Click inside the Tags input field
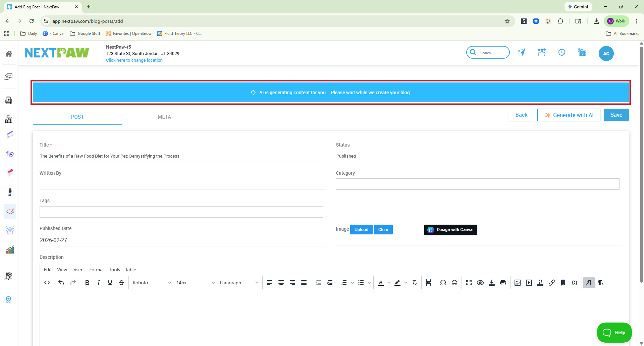This screenshot has width=644, height=346. pos(181,212)
